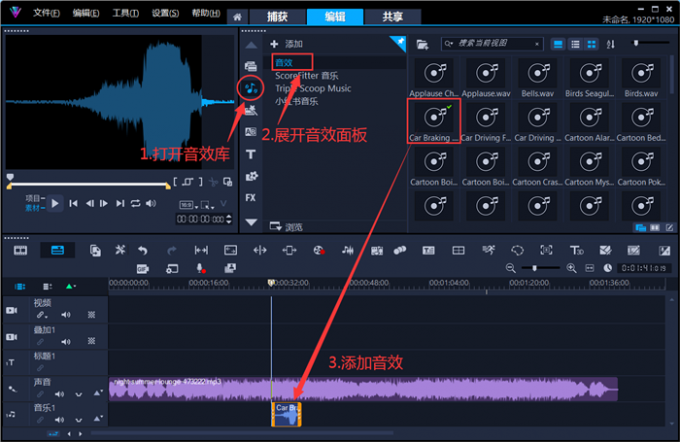The width and height of the screenshot is (680, 442).
Task: Expand the 音乐1 track options chevron
Action: (78, 420)
